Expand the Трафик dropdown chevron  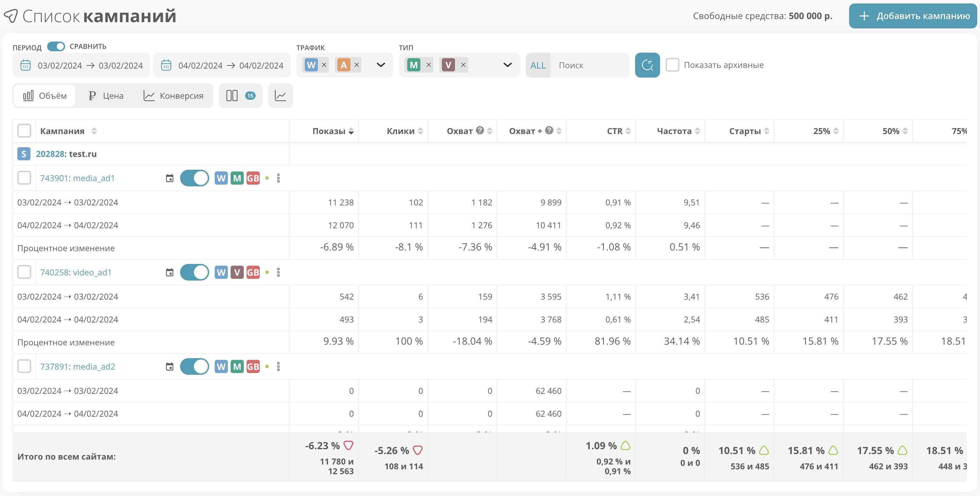pos(381,65)
